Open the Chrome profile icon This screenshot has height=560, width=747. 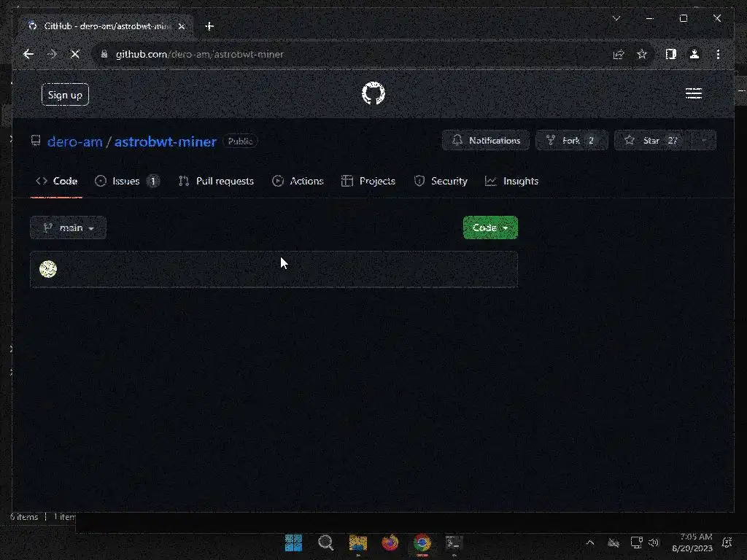point(694,54)
